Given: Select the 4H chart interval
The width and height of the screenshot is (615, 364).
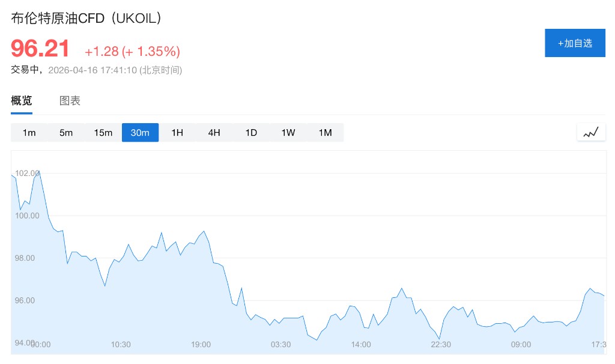Looking at the screenshot, I should [214, 133].
